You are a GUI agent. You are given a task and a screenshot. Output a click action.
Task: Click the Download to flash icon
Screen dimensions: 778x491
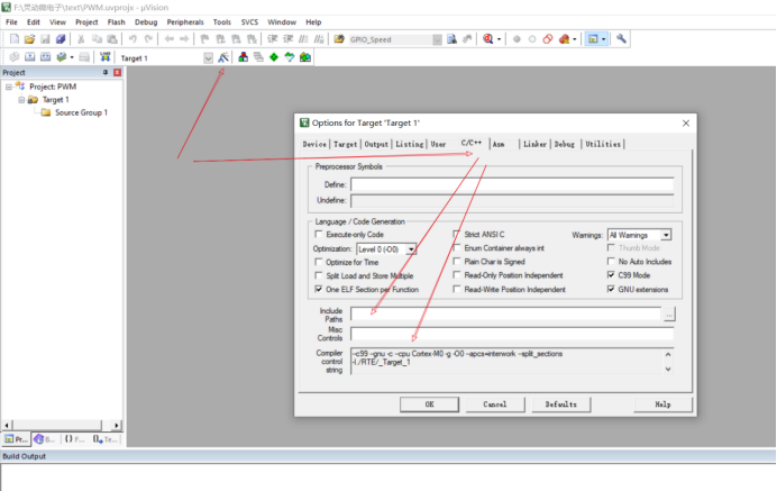coord(105,57)
